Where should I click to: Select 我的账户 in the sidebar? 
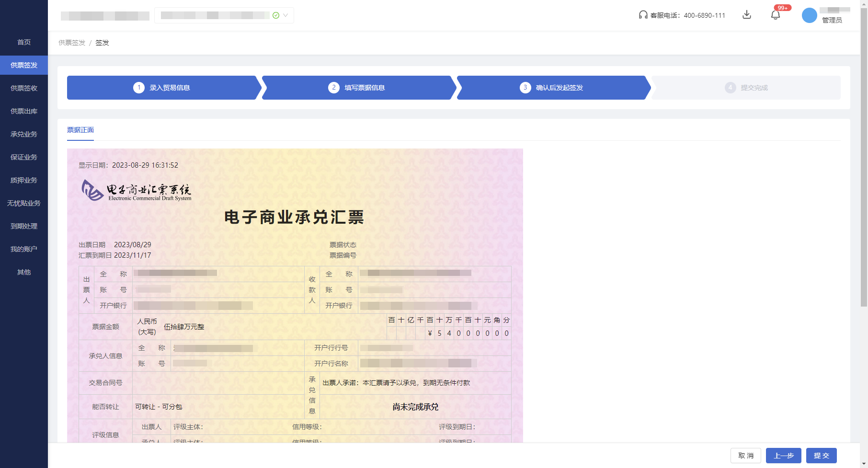click(x=23, y=249)
